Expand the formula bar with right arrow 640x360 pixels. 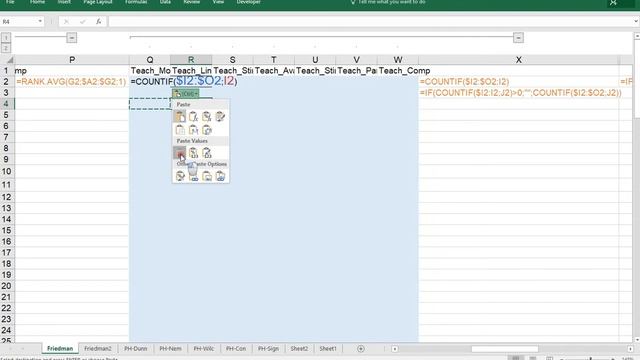click(636, 22)
